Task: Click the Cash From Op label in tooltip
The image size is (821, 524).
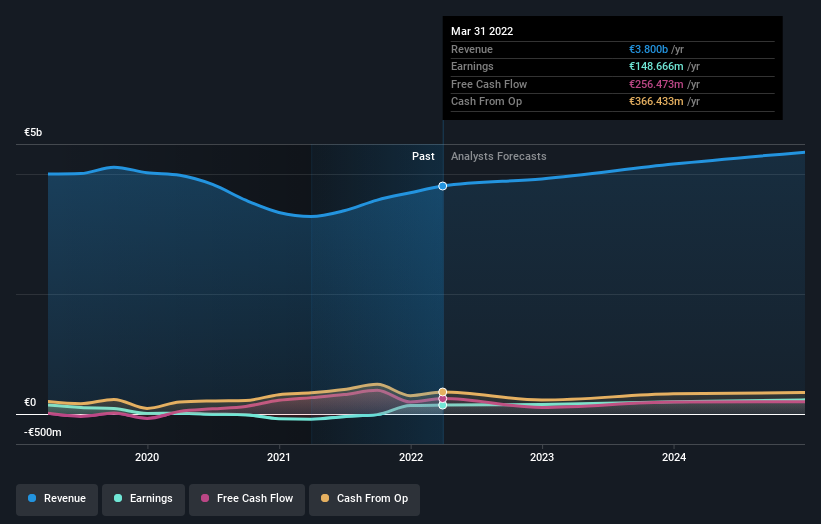Action: (x=486, y=102)
